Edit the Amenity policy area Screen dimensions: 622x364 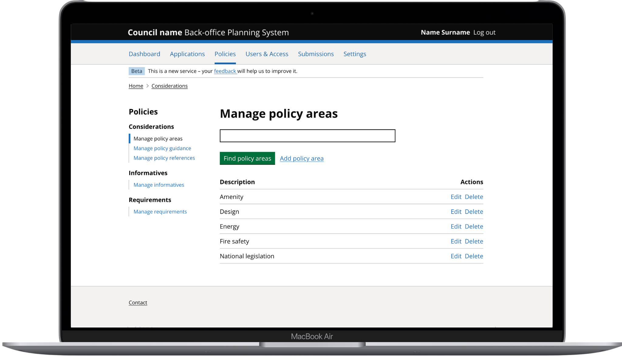(456, 197)
